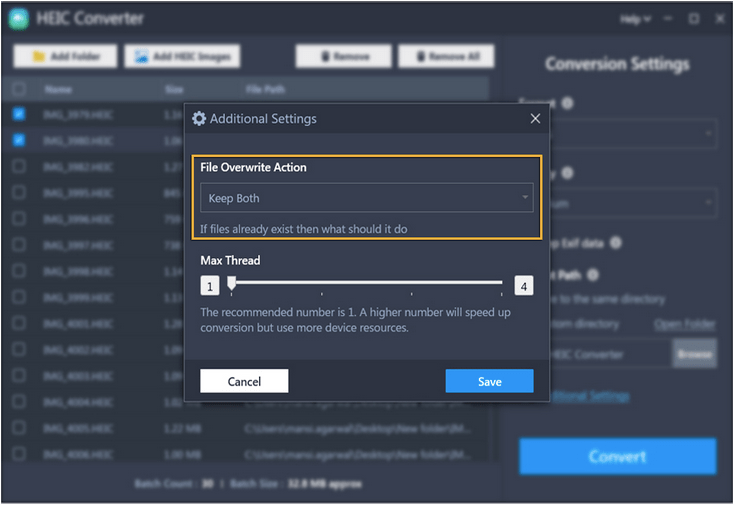
Task: Click the HEIC Converter app logo
Action: (x=19, y=19)
